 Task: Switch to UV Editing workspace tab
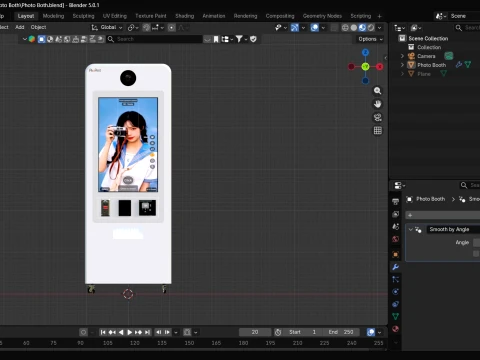pos(115,16)
